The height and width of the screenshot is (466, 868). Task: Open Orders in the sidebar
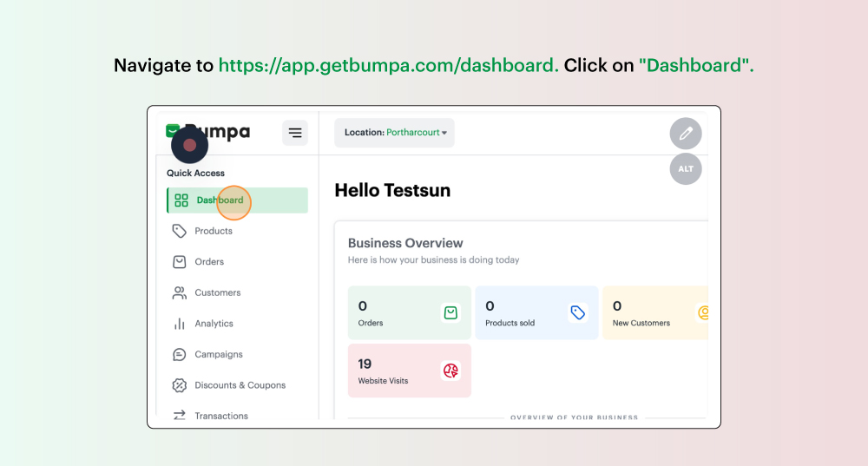tap(209, 262)
